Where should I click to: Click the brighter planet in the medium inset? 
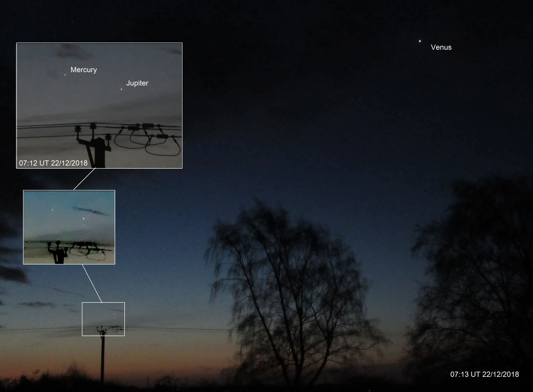pos(83,219)
